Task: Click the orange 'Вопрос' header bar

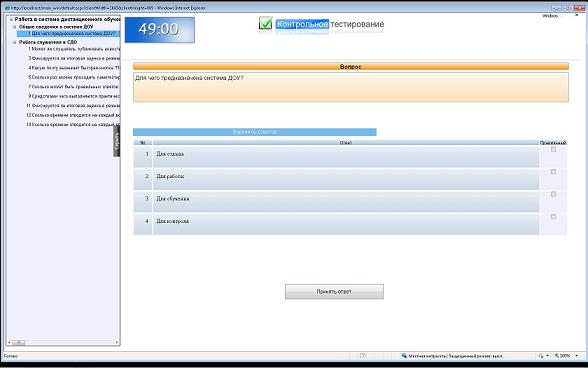Action: [351, 66]
